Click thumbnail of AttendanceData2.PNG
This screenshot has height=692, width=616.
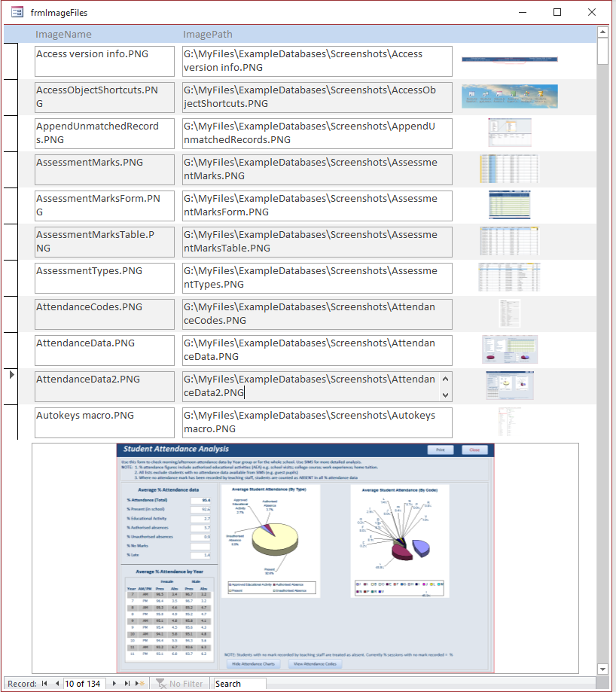point(510,386)
